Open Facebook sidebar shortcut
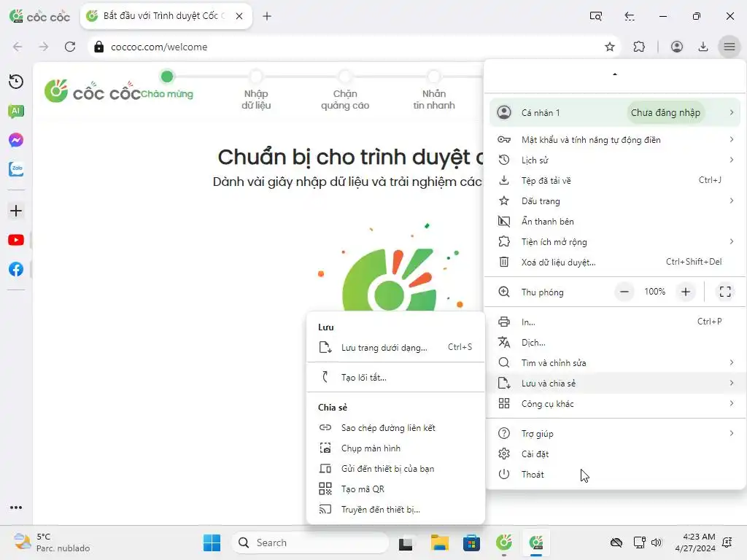Screen dimensions: 747x560 pos(16,269)
